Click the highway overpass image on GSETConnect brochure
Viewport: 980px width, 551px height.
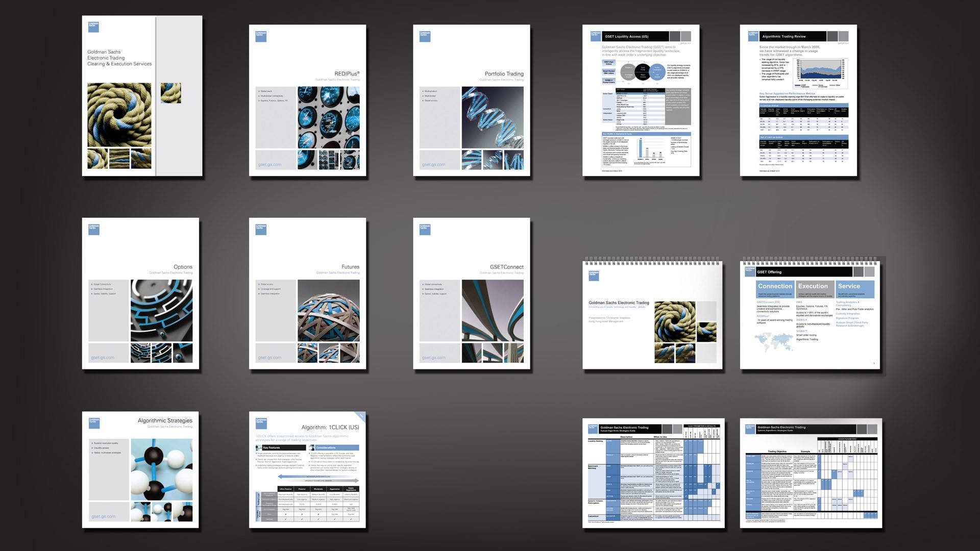coord(493,310)
